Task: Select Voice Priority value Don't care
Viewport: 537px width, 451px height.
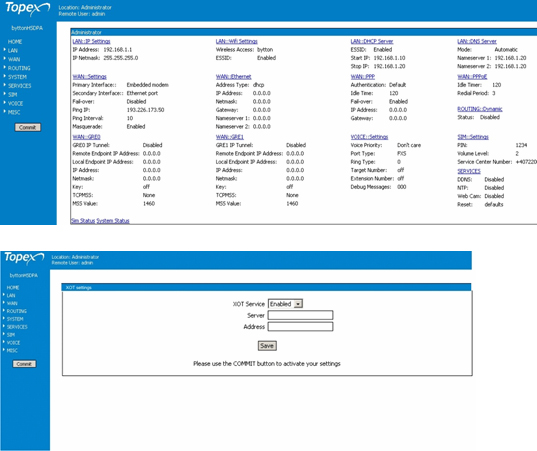Action: [409, 145]
